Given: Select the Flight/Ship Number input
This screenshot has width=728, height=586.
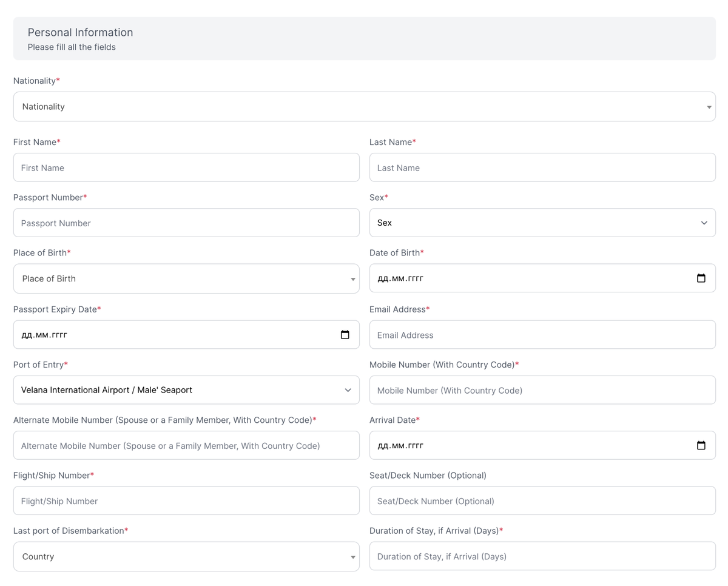Looking at the screenshot, I should pyautogui.click(x=186, y=500).
